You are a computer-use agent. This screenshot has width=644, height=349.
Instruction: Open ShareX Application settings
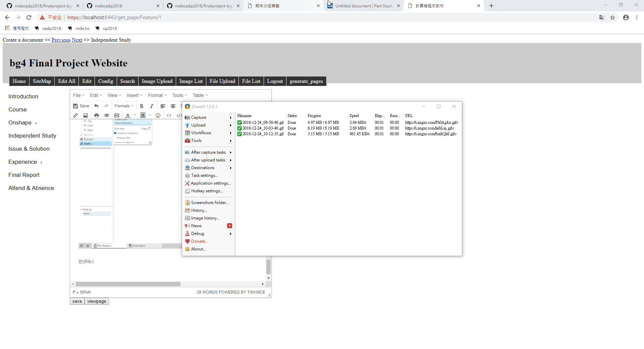point(208,183)
